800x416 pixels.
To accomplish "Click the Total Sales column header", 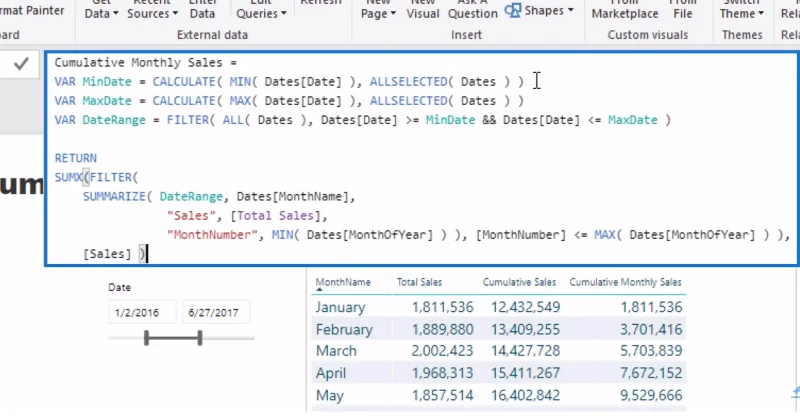I will point(419,282).
